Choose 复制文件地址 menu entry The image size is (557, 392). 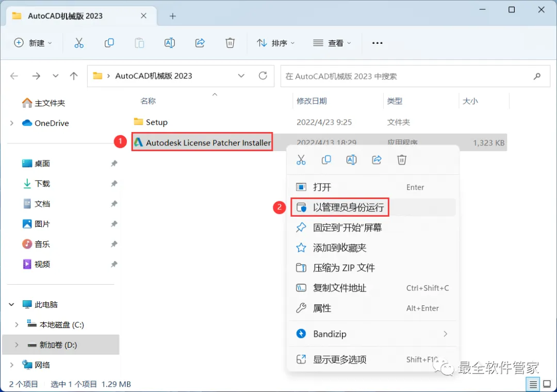click(x=373, y=288)
